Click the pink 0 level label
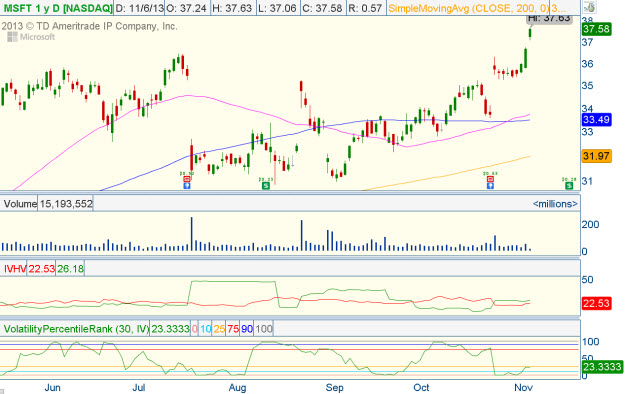Image resolution: width=625 pixels, height=394 pixels. pyautogui.click(x=195, y=329)
